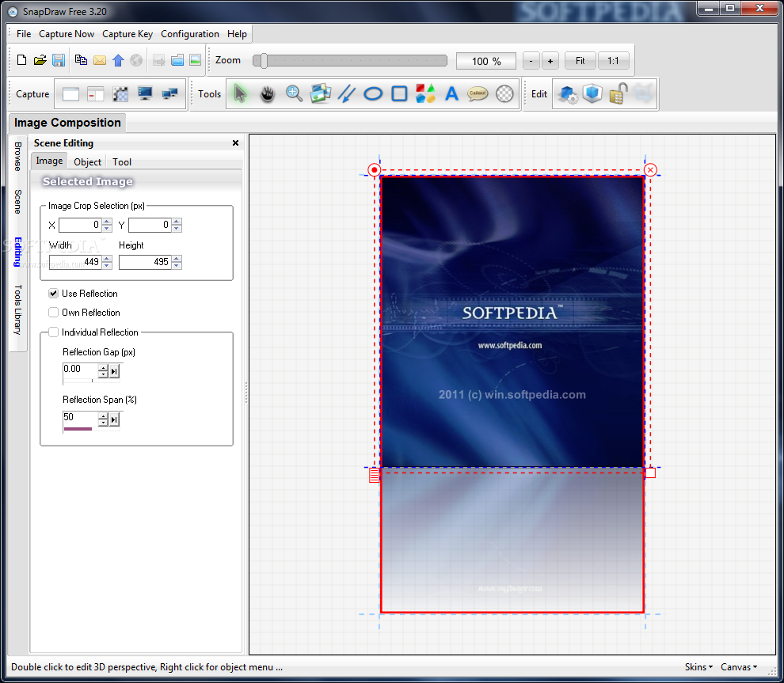The width and height of the screenshot is (784, 683).
Task: Select the checkered transparency circle tool
Action: (x=504, y=93)
